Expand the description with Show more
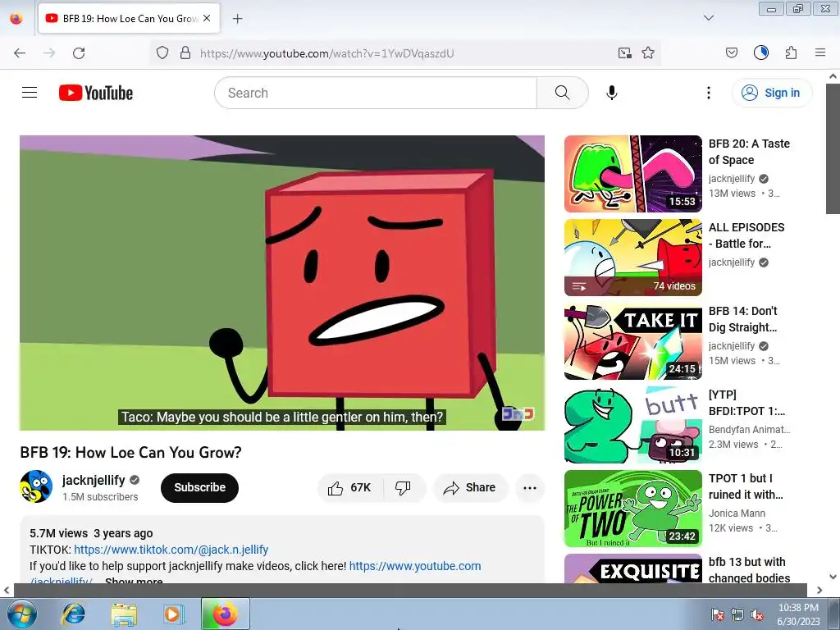Viewport: 840px width, 630px height. [x=134, y=581]
